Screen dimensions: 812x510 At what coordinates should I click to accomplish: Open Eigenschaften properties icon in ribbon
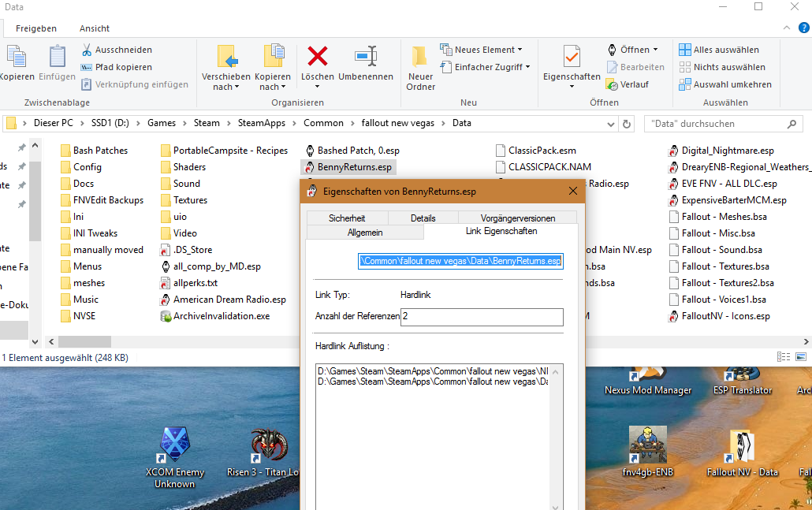[x=572, y=57]
